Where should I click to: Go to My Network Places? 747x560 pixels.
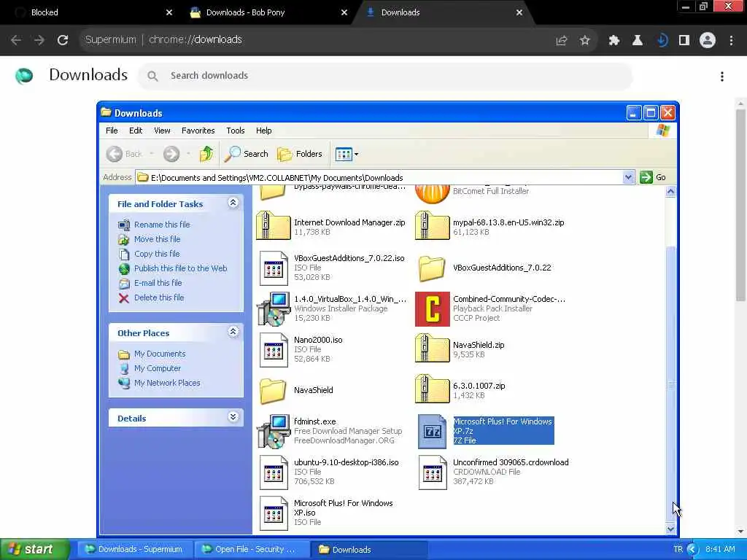coord(167,383)
